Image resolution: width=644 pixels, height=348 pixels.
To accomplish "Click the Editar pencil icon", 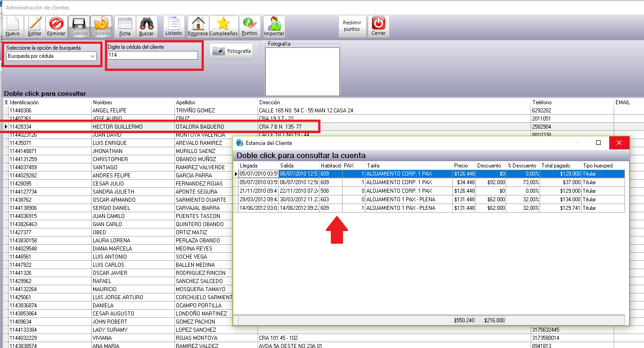I will [x=35, y=26].
